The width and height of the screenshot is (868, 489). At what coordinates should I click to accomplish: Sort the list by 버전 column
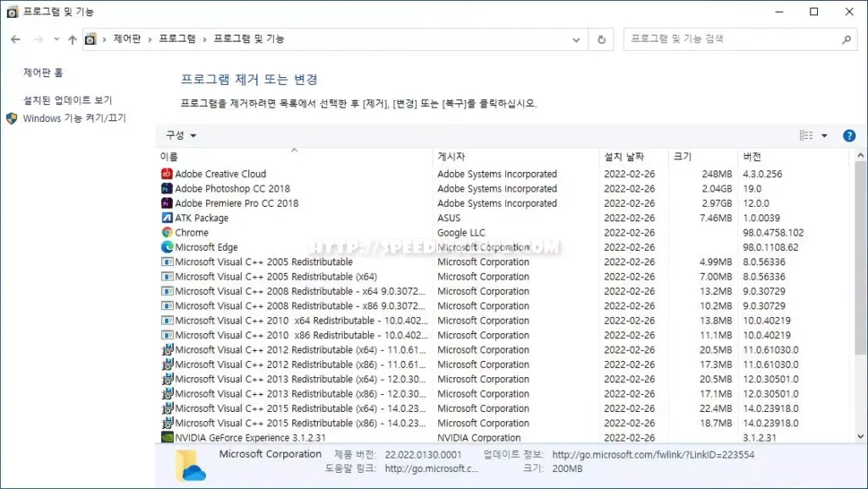(x=793, y=157)
